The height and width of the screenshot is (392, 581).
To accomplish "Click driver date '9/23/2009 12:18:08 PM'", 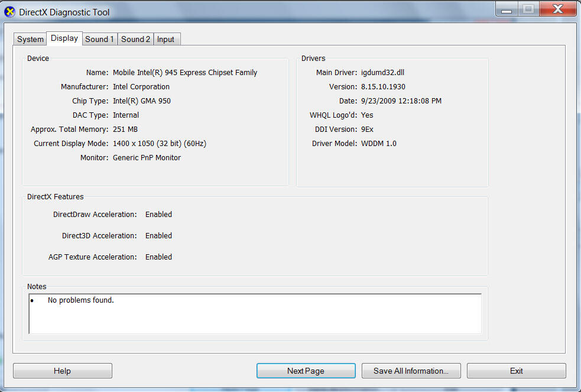I will point(401,101).
